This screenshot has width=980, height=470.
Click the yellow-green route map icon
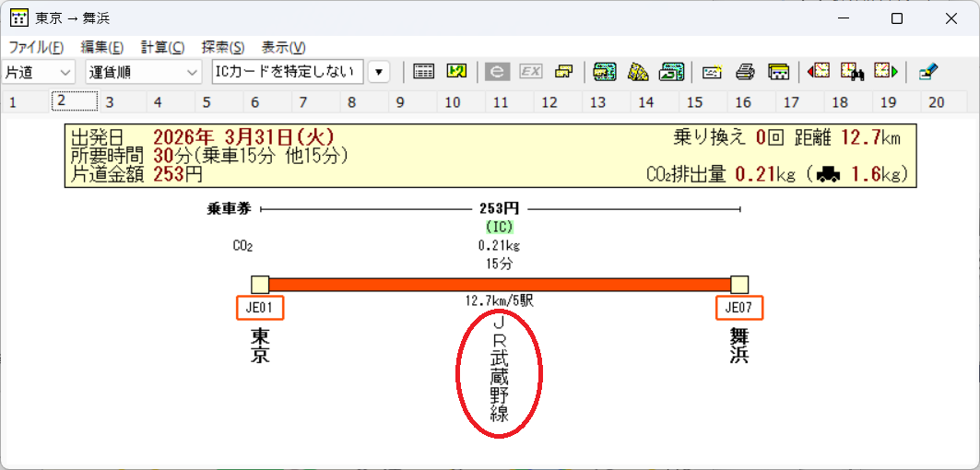tap(457, 72)
